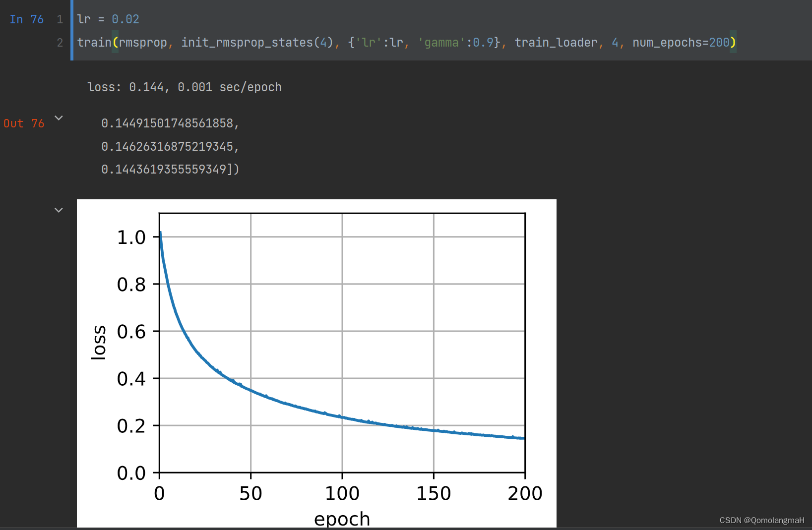This screenshot has height=530, width=812.
Task: Click 'train_loader' argument in code
Action: coord(556,43)
